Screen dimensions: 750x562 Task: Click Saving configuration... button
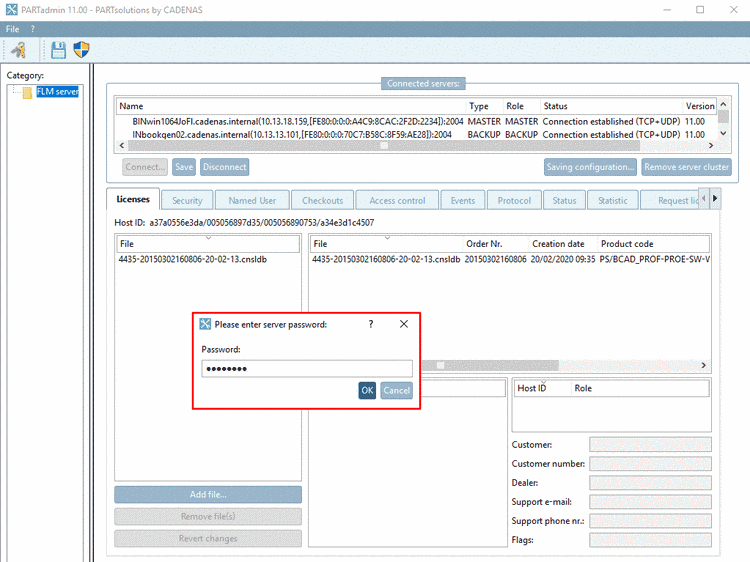click(590, 167)
